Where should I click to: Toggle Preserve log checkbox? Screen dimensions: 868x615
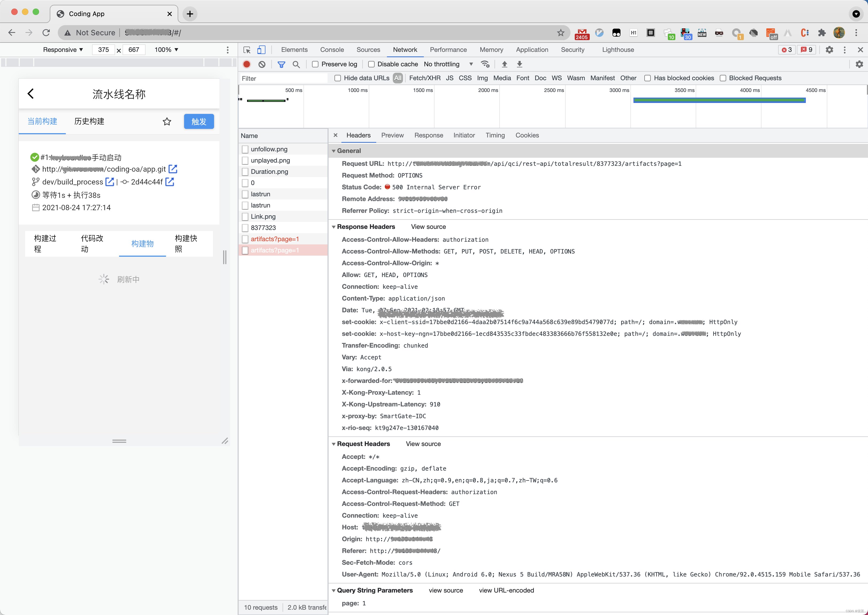[315, 64]
